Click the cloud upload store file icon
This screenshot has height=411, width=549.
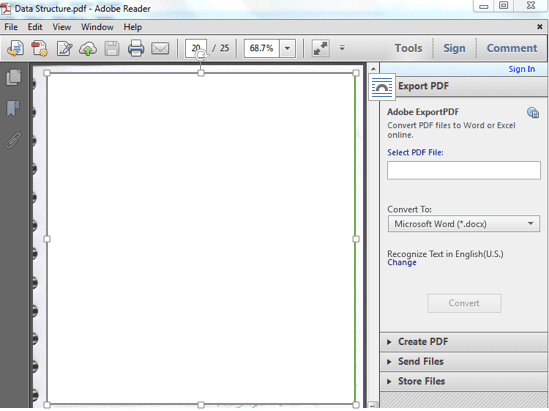88,48
